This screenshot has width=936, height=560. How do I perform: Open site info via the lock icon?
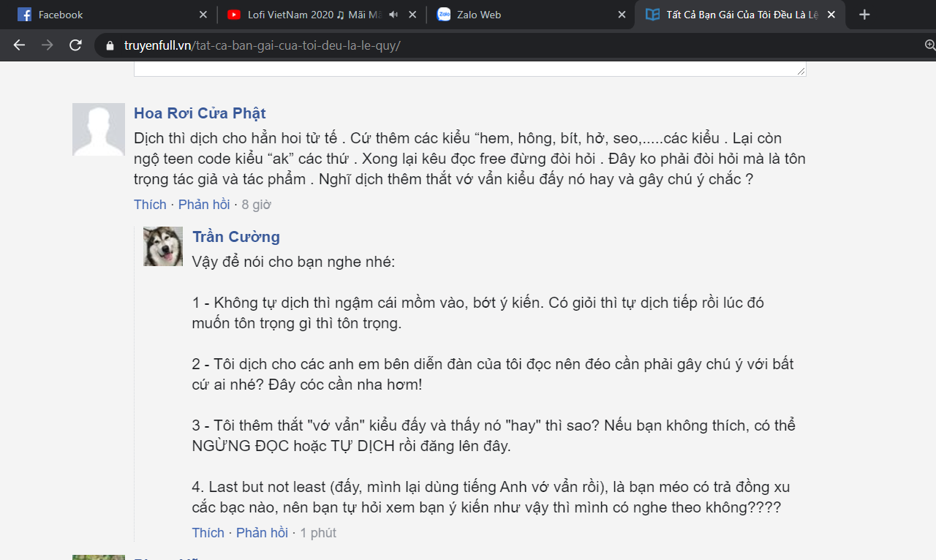click(x=111, y=45)
